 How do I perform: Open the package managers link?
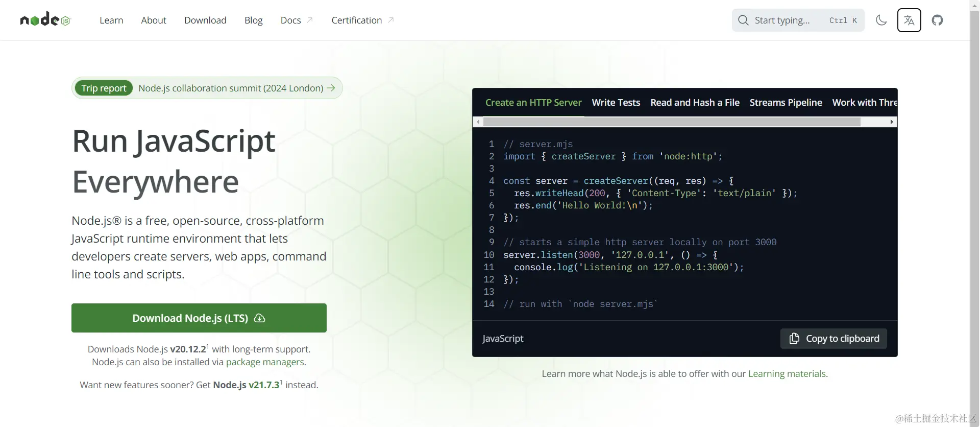click(265, 362)
